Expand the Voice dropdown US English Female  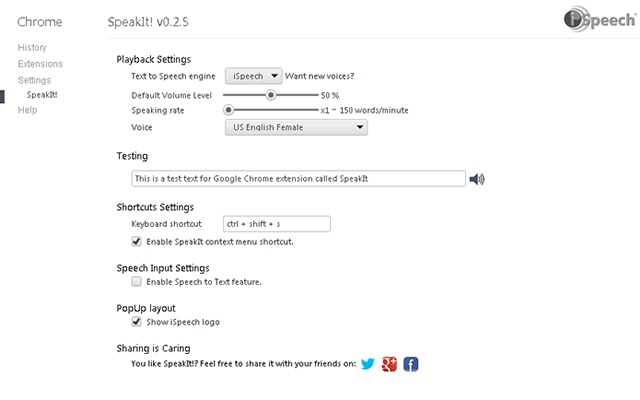[x=296, y=127]
